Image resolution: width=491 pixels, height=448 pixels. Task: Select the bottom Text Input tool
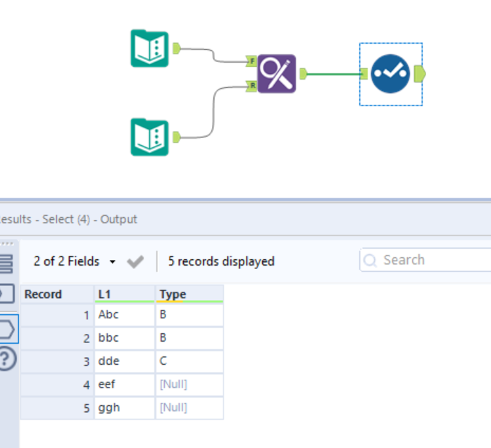coord(149,137)
